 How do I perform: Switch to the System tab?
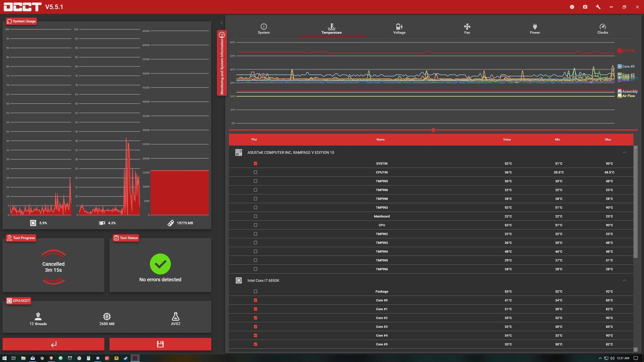(x=264, y=29)
